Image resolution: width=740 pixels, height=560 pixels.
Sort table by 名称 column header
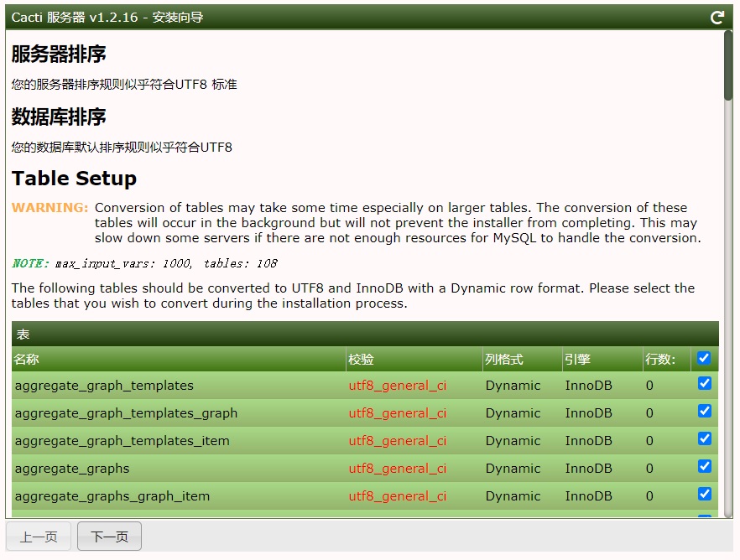click(27, 359)
